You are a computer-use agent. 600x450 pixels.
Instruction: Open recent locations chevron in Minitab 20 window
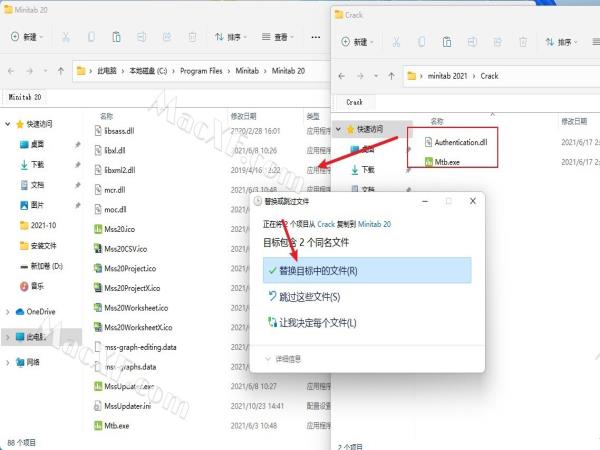pos(46,71)
